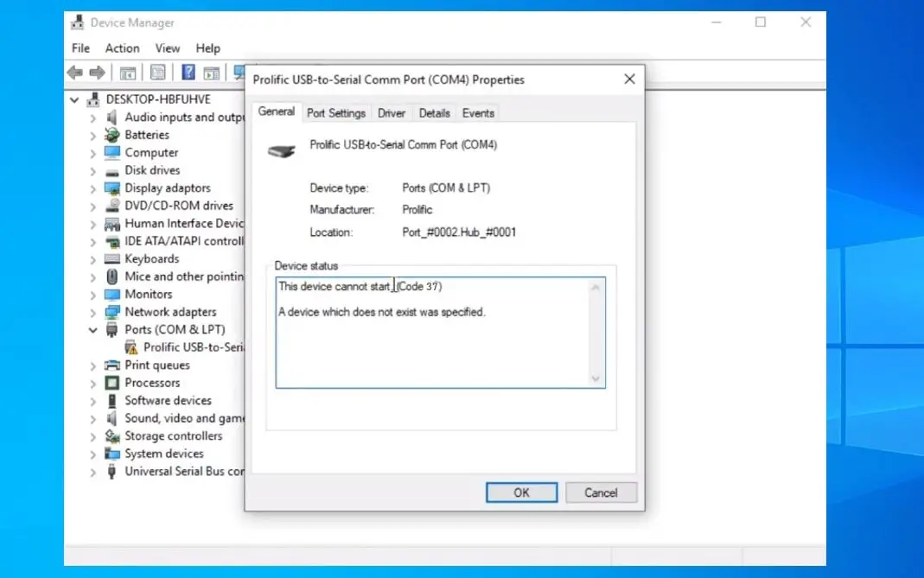Click the manufacturer value 'Prolific'

(417, 210)
